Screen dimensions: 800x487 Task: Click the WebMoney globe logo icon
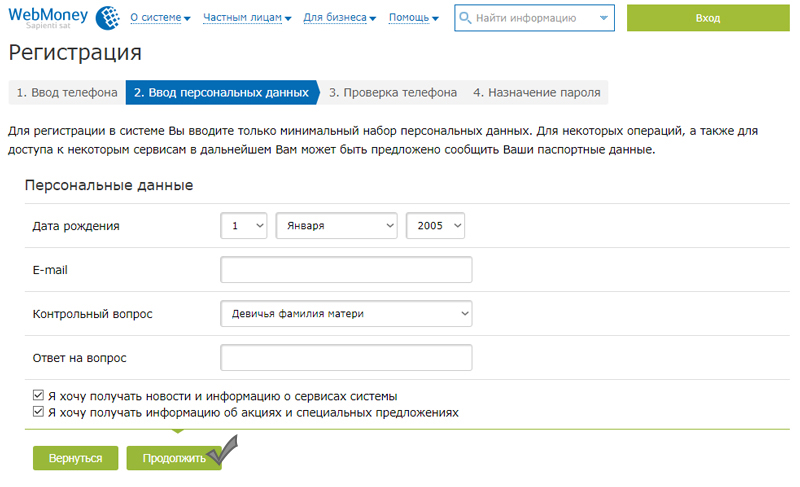coord(108,18)
